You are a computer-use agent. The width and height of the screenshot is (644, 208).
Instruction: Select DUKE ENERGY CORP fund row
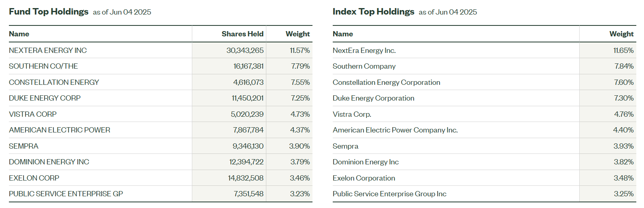click(45, 98)
